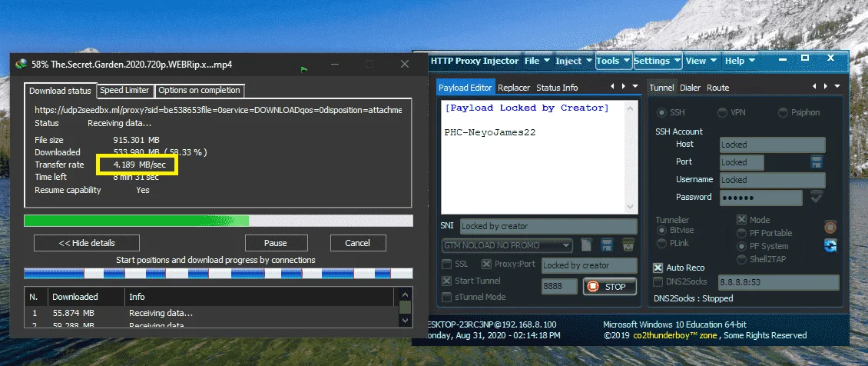This screenshot has width=868, height=366.
Task: Click the Download status tab
Action: (60, 90)
